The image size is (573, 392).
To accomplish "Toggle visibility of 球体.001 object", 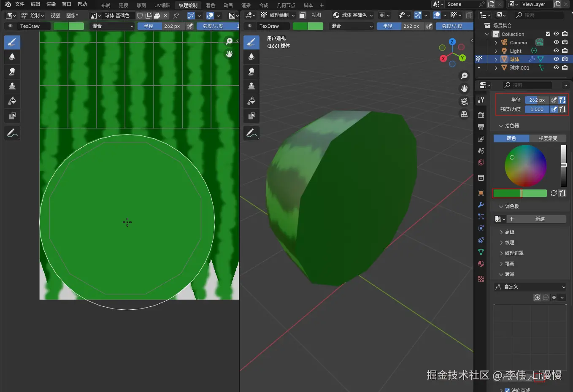I will pyautogui.click(x=556, y=68).
